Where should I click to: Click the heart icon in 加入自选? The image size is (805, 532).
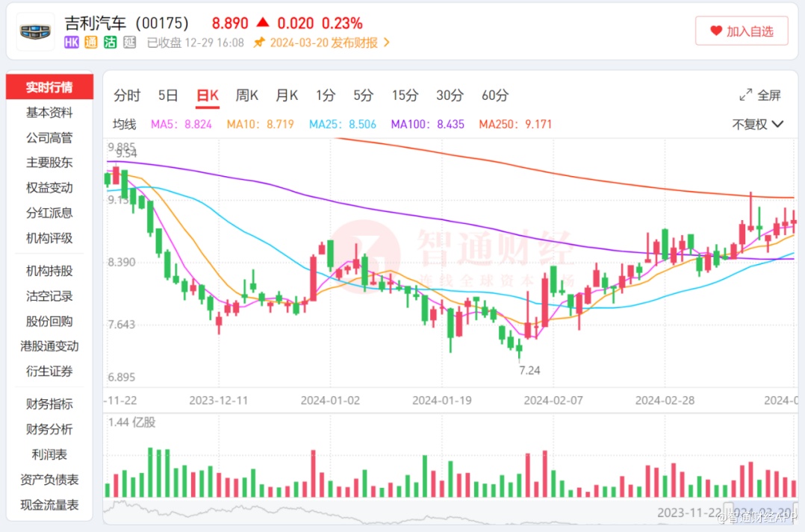click(x=716, y=31)
